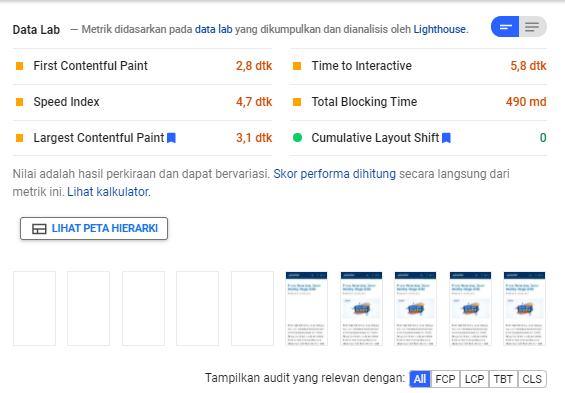Image resolution: width=565 pixels, height=393 pixels.
Task: Click LIHAT PETA HIERARKI button
Action: pos(94,228)
